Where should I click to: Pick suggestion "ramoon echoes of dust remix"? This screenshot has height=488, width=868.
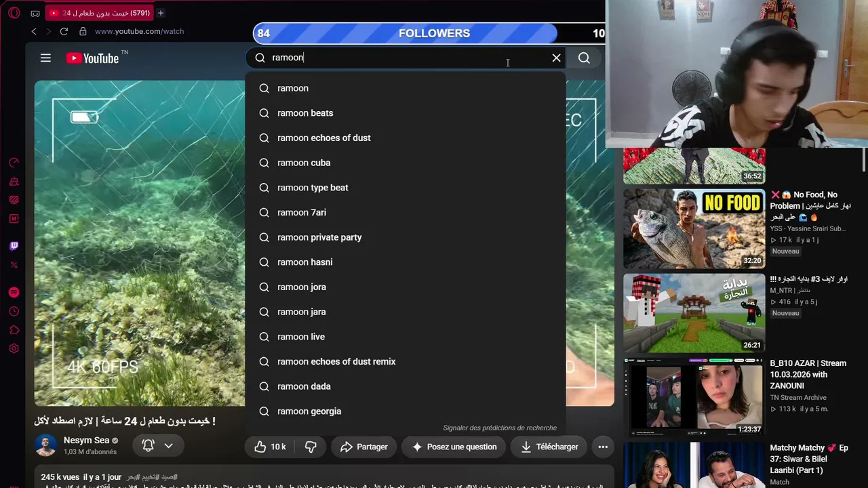coord(406,361)
